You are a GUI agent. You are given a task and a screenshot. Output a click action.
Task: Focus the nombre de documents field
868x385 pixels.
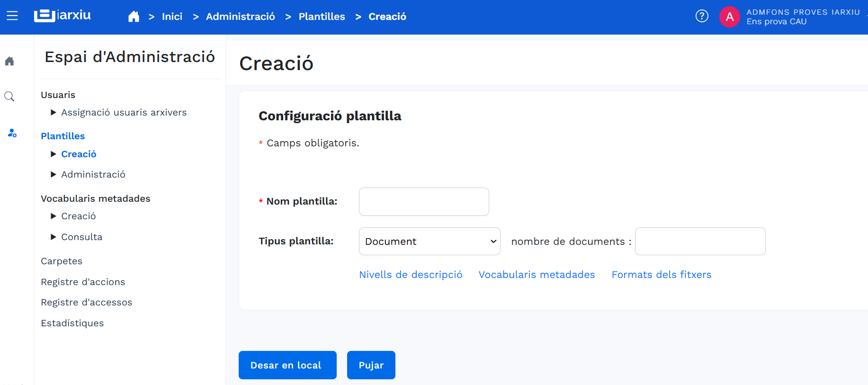click(700, 242)
